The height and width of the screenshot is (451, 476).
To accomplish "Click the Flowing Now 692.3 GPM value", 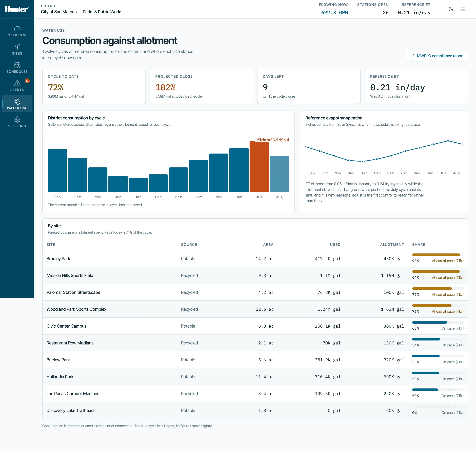I will tap(334, 13).
